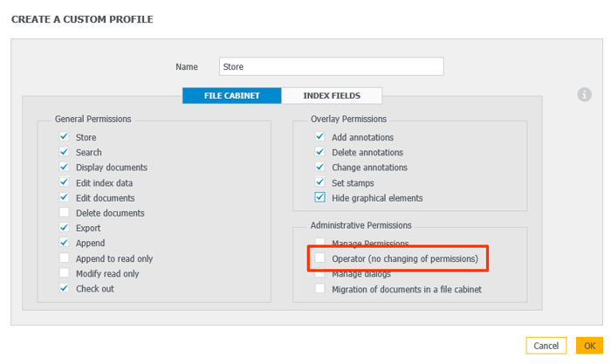Image resolution: width=611 pixels, height=364 pixels.
Task: Toggle Set stamps checkbox
Action: 320,182
